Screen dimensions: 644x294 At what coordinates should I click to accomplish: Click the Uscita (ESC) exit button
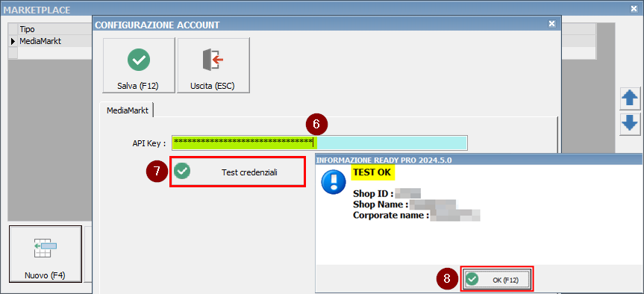point(213,65)
